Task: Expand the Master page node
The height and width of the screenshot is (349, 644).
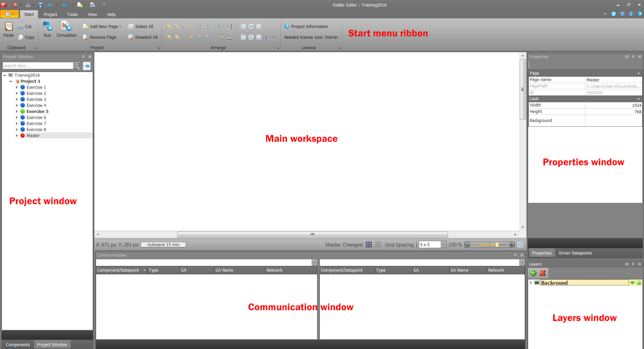Action: (x=17, y=136)
